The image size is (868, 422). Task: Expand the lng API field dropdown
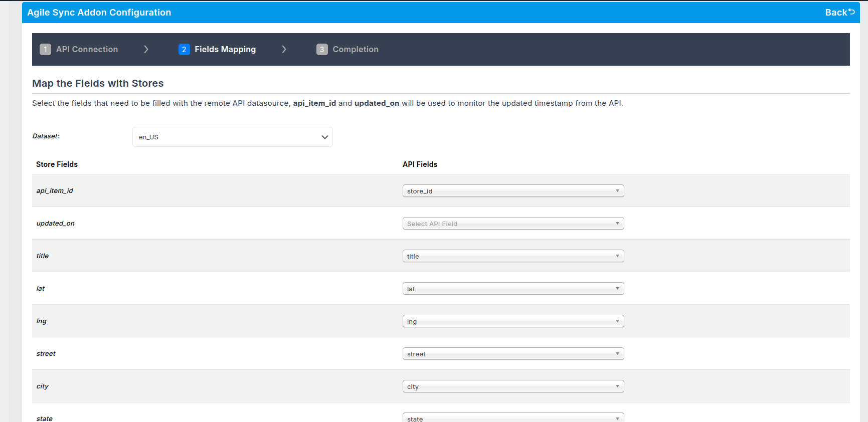pos(513,321)
